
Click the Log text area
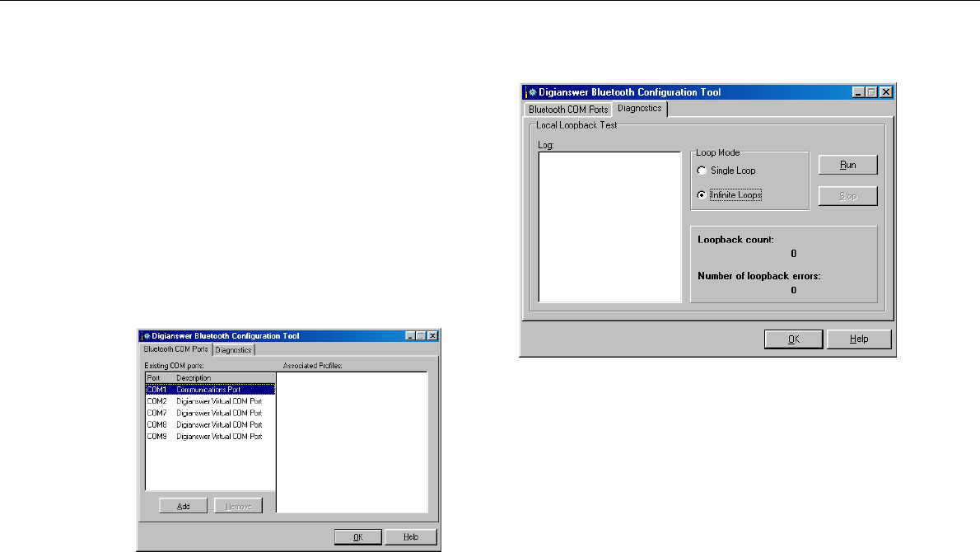tap(609, 227)
